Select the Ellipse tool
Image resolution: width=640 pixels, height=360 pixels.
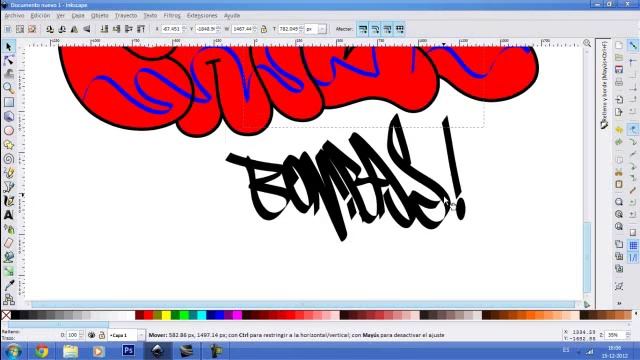[9, 131]
